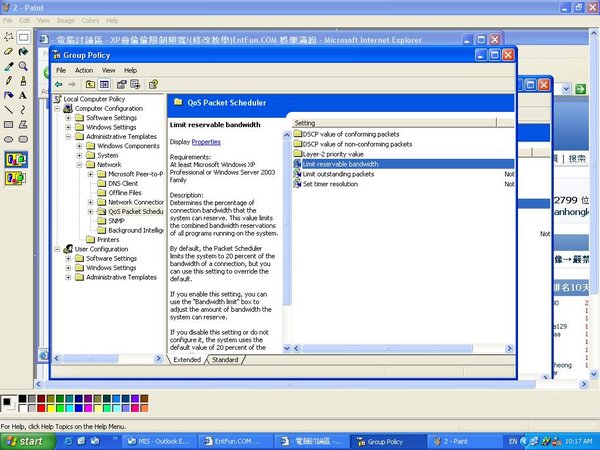The image size is (600, 450).
Task: Select the Text tool in Paint
Action: [23, 95]
